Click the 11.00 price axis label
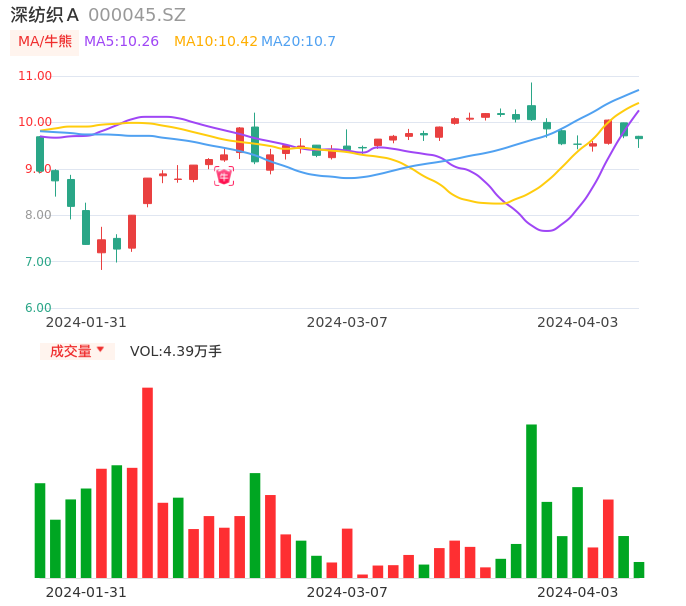The image size is (686, 606). click(x=35, y=76)
